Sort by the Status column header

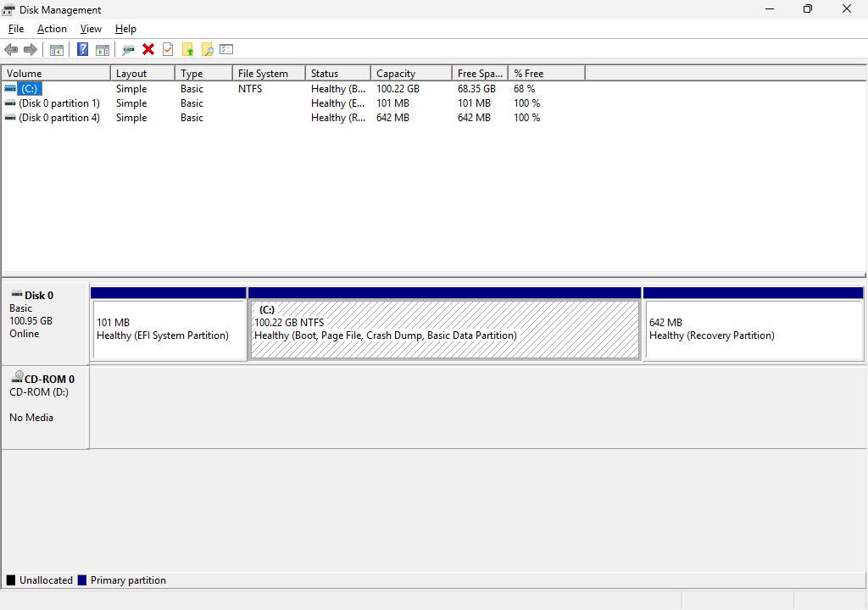[338, 73]
